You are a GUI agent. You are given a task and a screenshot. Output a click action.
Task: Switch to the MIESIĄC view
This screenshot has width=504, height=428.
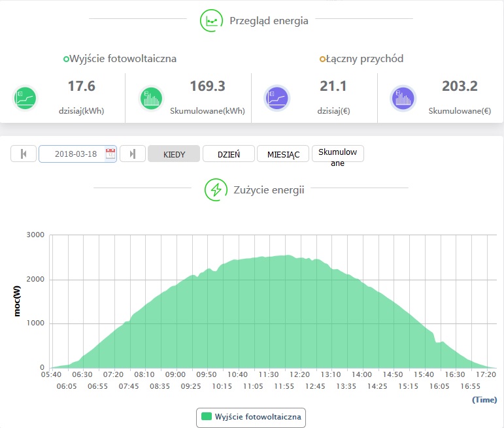[282, 154]
